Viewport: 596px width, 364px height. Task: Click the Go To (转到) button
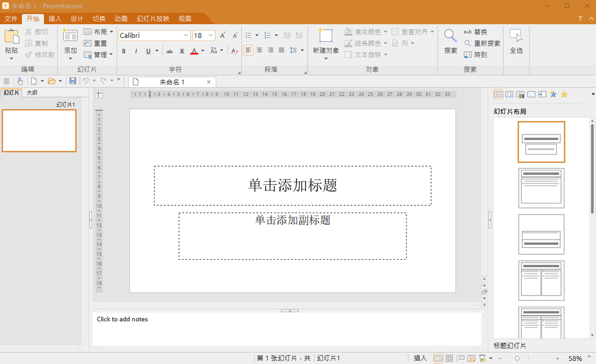point(476,54)
